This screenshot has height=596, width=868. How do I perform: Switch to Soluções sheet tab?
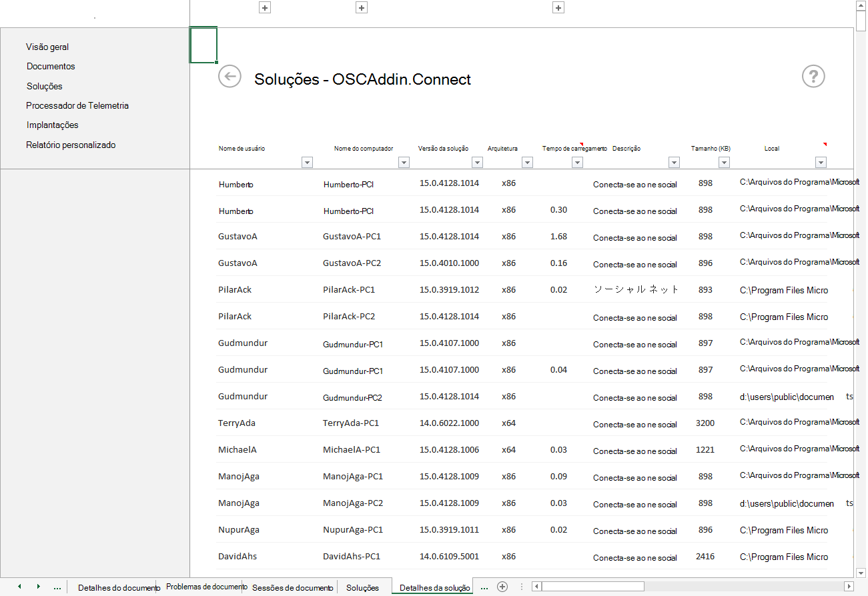(362, 588)
